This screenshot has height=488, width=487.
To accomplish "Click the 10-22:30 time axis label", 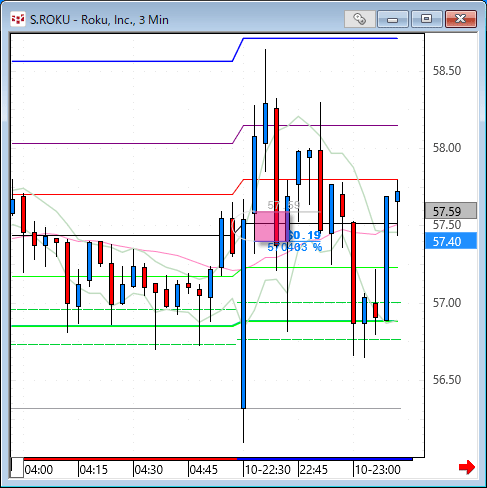I will click(x=268, y=470).
